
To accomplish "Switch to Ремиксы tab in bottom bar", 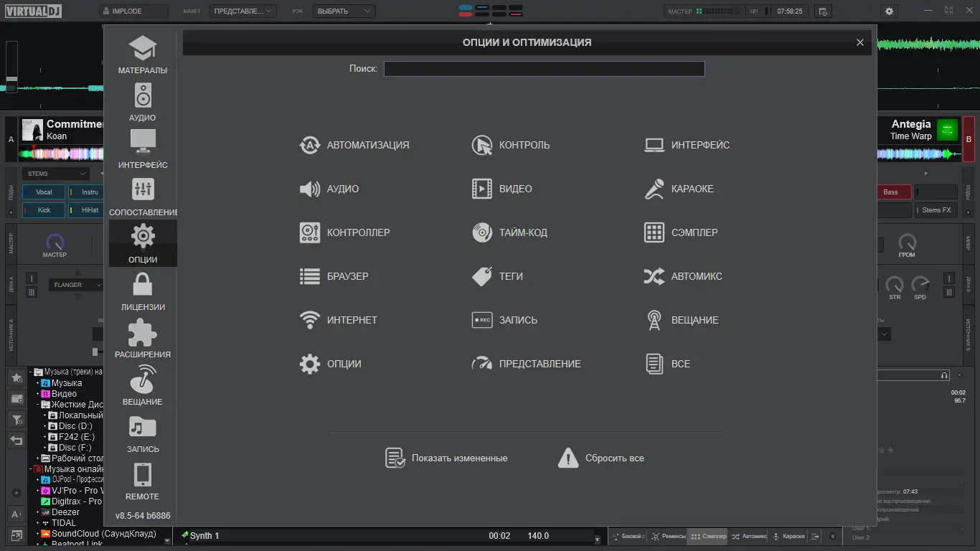I will 668,536.
